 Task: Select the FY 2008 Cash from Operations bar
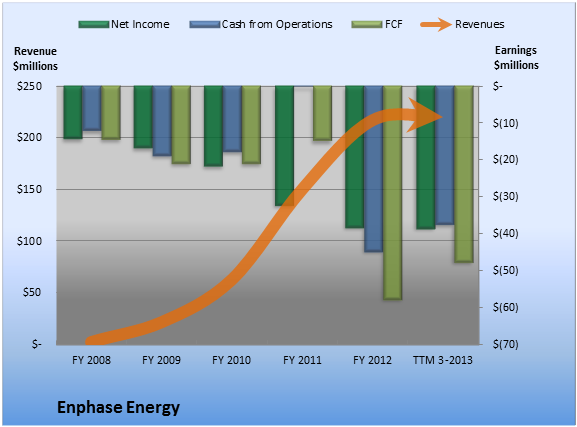(91, 108)
